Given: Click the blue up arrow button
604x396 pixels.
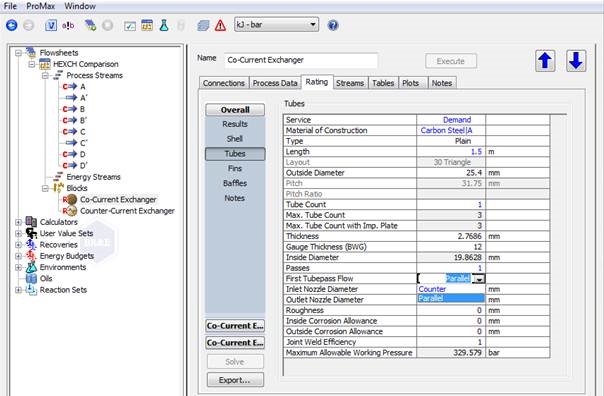Looking at the screenshot, I should [x=545, y=61].
